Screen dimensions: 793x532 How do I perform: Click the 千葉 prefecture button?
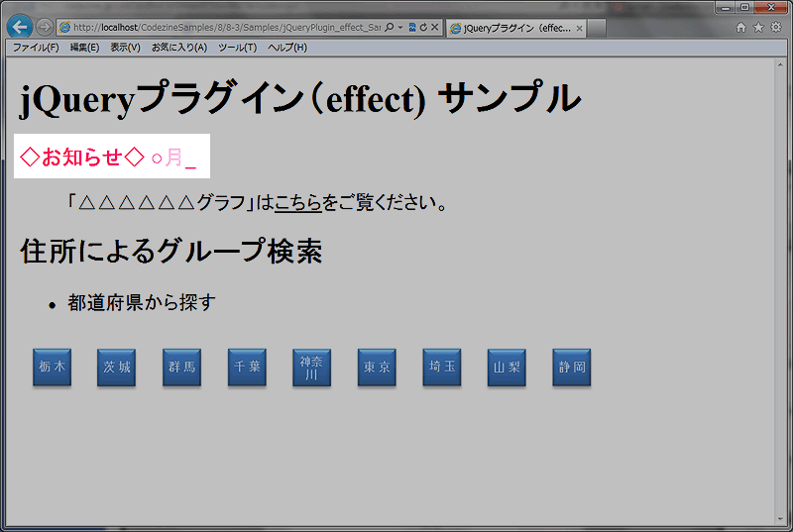point(247,367)
